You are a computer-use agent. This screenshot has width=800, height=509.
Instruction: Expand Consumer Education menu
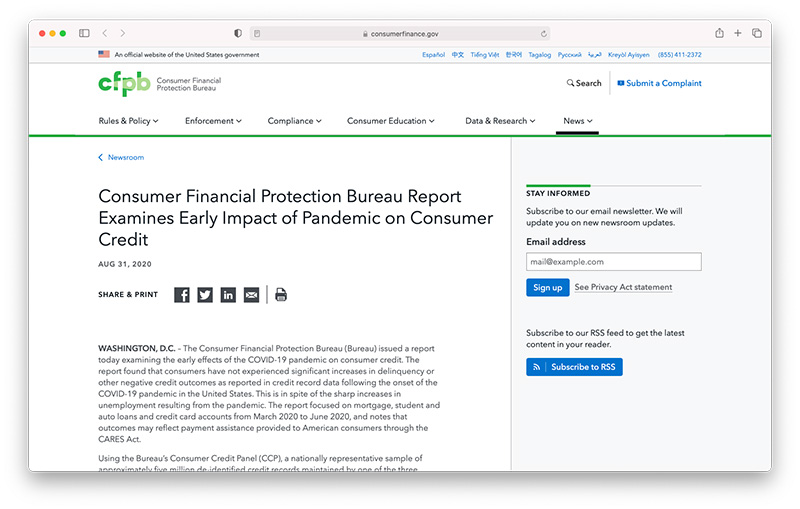click(x=391, y=121)
